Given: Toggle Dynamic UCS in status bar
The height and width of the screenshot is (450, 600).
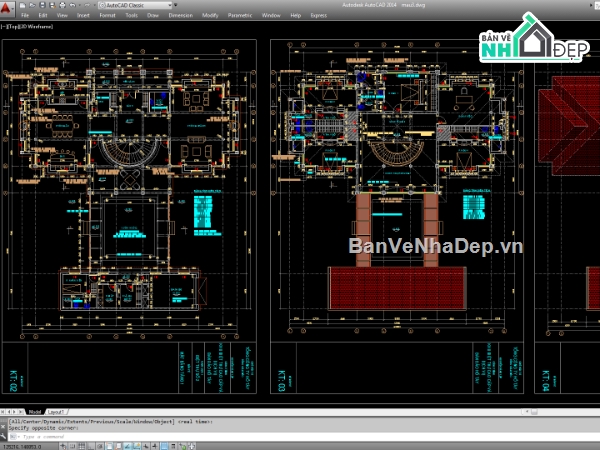Looking at the screenshot, I should pos(137,447).
